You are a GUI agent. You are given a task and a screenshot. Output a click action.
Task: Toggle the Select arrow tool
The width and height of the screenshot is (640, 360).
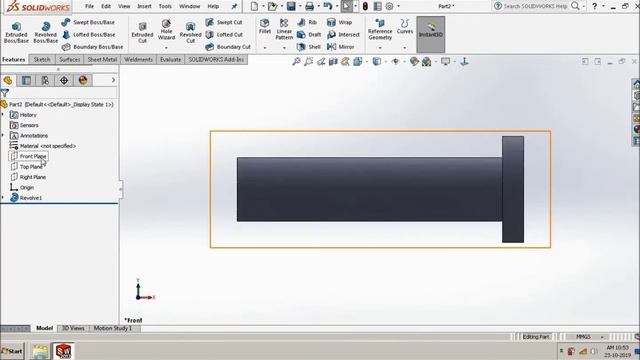346,6
